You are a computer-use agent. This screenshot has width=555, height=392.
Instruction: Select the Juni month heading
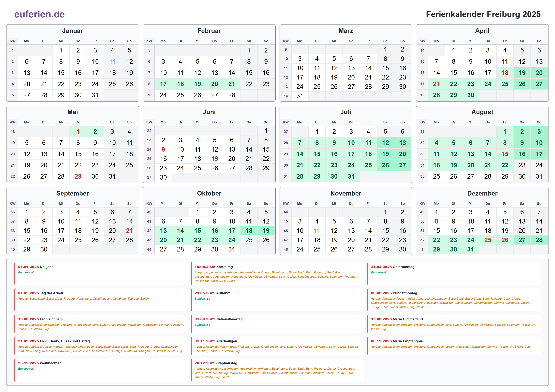(x=209, y=112)
